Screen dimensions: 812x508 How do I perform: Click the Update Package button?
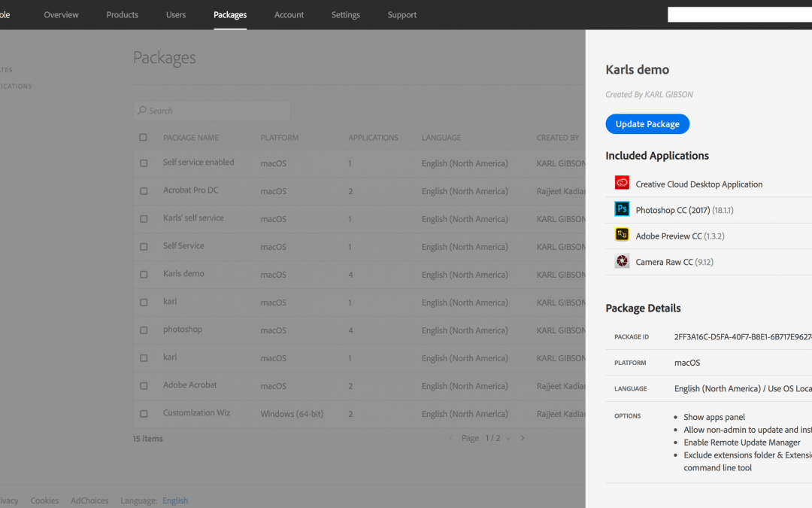pyautogui.click(x=647, y=124)
